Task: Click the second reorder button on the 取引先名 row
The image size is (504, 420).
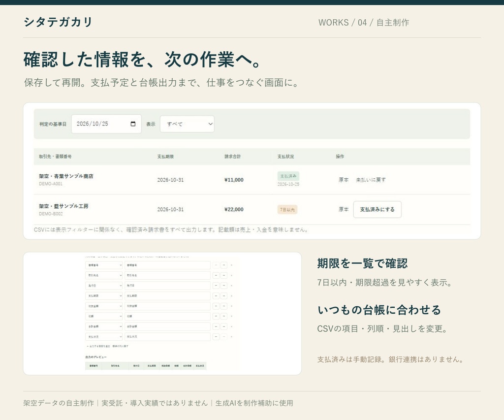Action: [224, 276]
